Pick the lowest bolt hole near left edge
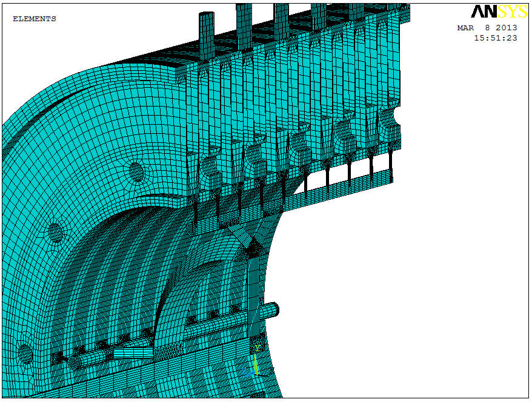The height and width of the screenshot is (402, 532). (24, 352)
